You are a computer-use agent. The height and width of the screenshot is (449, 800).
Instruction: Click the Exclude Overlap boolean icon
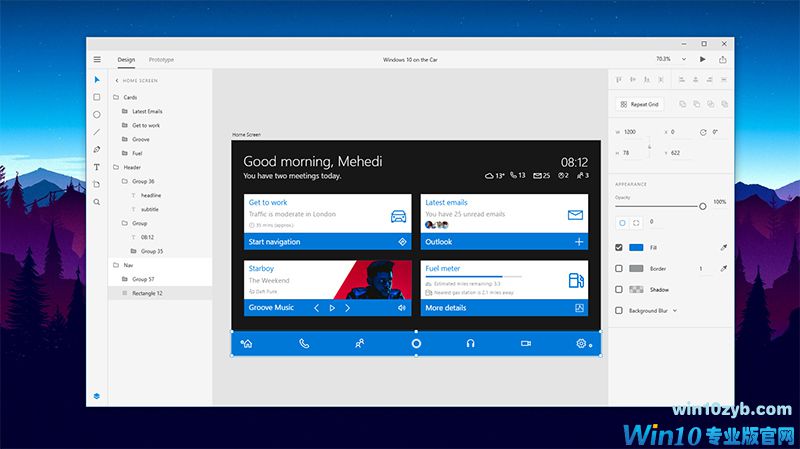coord(724,104)
